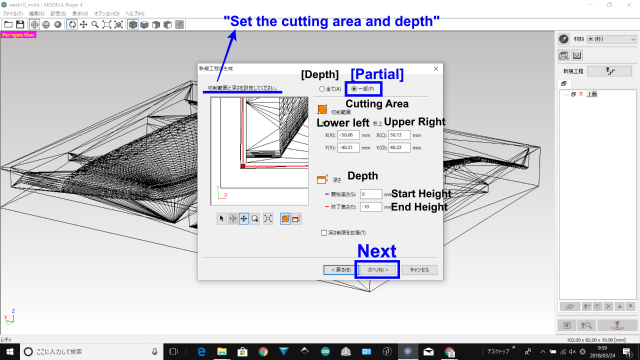
Task: Open Google Chrome from the taskbar
Action: click(x=263, y=351)
